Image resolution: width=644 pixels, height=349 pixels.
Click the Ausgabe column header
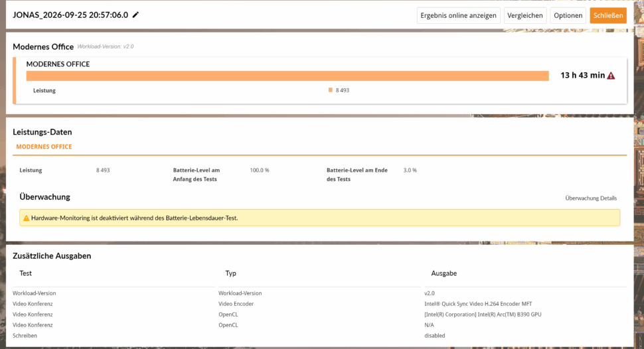click(443, 273)
